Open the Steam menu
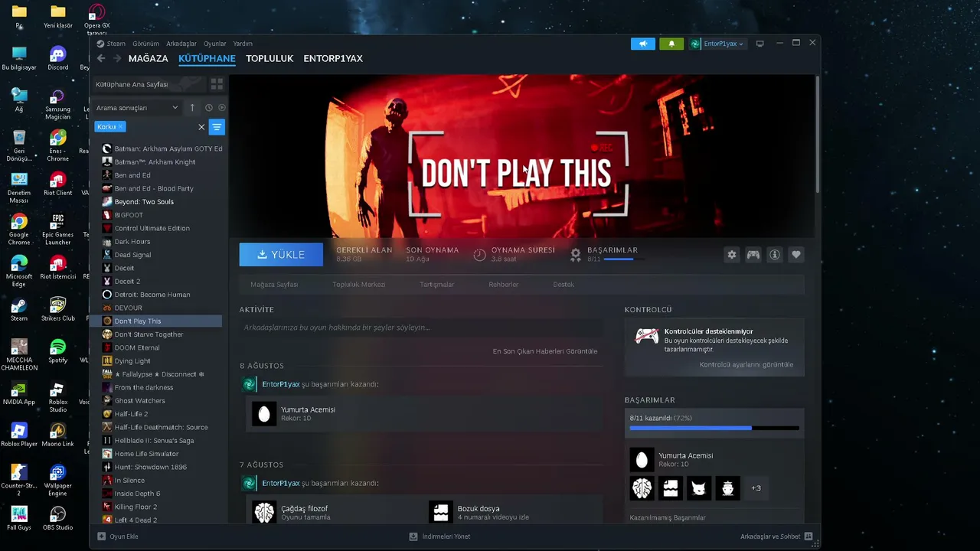This screenshot has height=551, width=980. click(x=116, y=44)
